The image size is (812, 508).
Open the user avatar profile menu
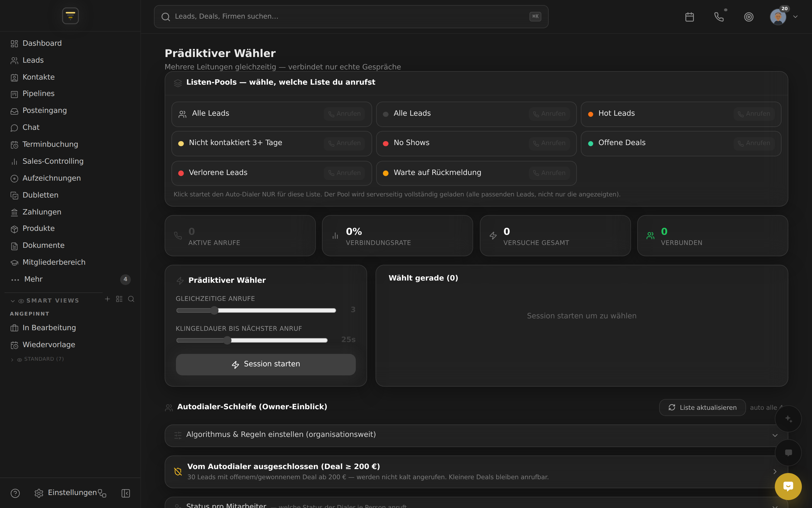778,17
